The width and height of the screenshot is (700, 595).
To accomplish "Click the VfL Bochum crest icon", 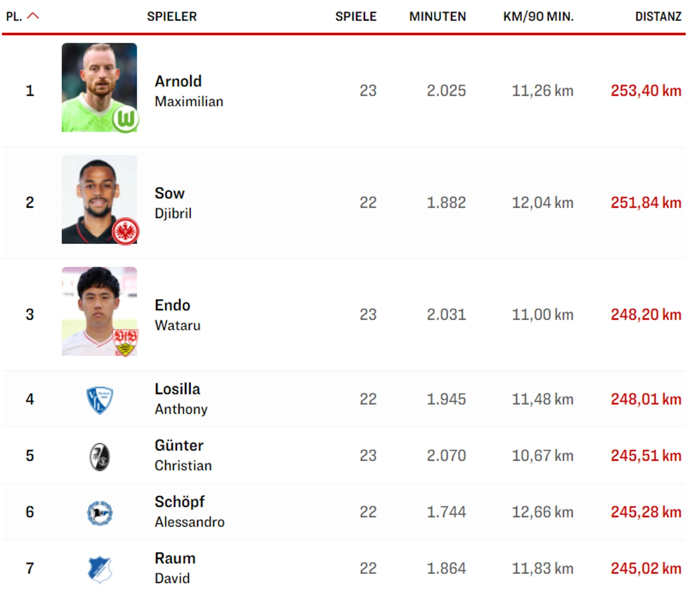I will [x=100, y=400].
